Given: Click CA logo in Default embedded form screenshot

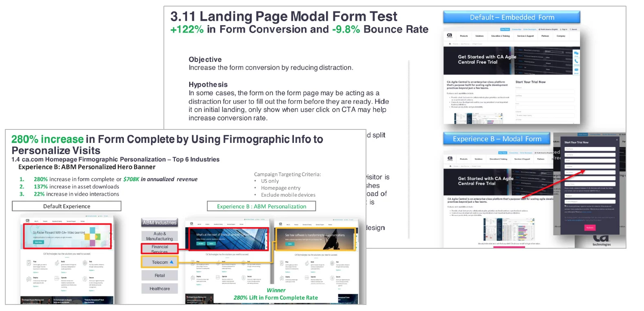Looking at the screenshot, I should click(x=450, y=36).
